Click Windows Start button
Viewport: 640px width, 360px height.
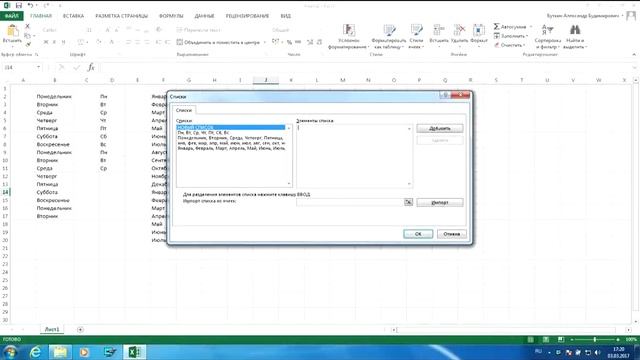click(10, 352)
